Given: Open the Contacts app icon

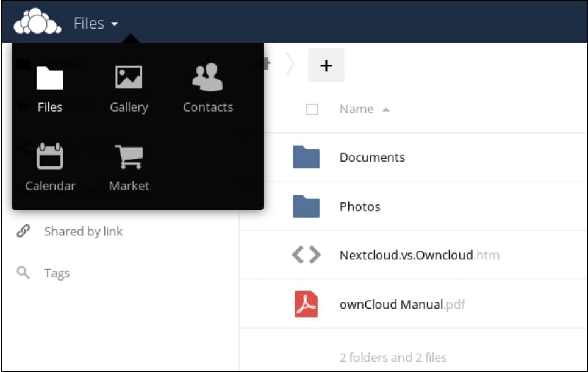Looking at the screenshot, I should coord(208,77).
